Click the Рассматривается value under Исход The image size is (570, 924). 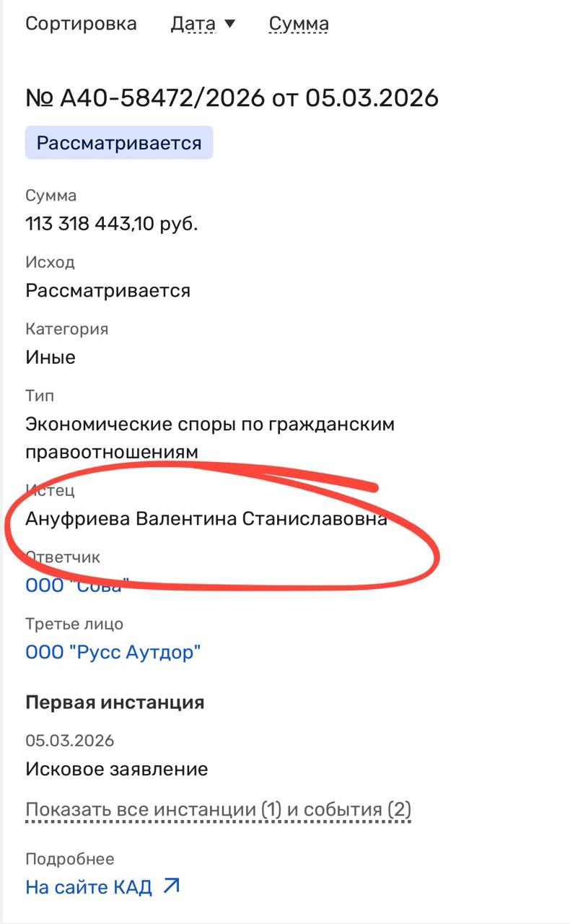tap(108, 291)
